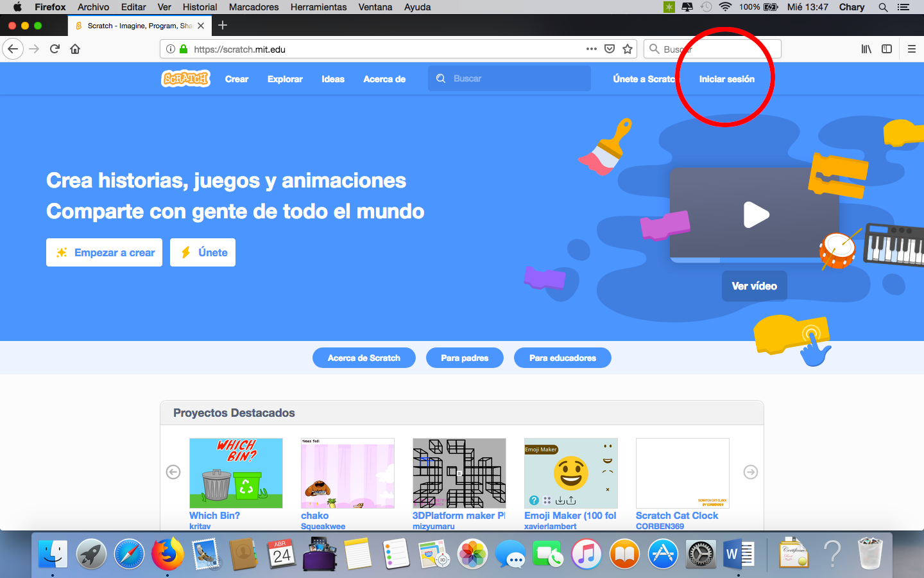
Task: Open App Store in dock
Action: pos(663,554)
